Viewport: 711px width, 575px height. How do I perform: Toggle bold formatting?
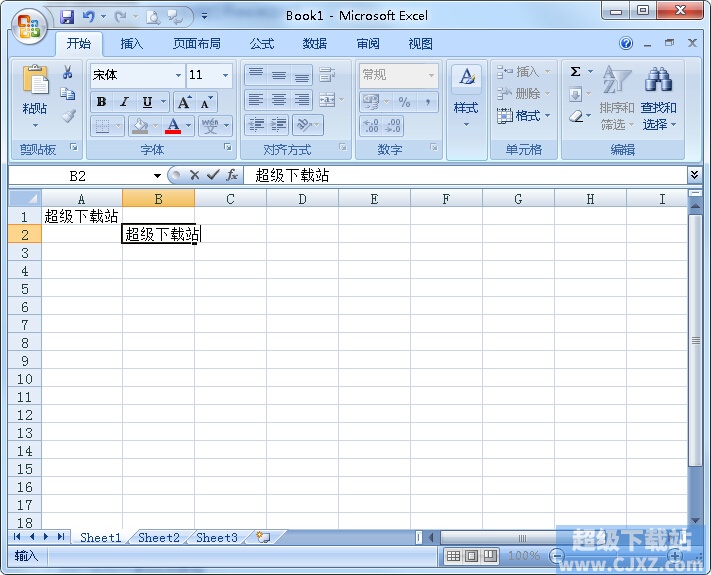pos(101,102)
